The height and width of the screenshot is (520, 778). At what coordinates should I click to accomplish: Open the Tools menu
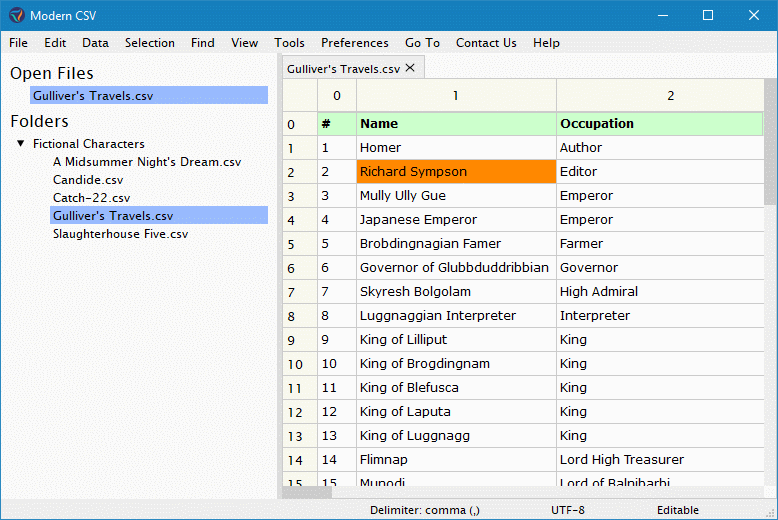289,43
